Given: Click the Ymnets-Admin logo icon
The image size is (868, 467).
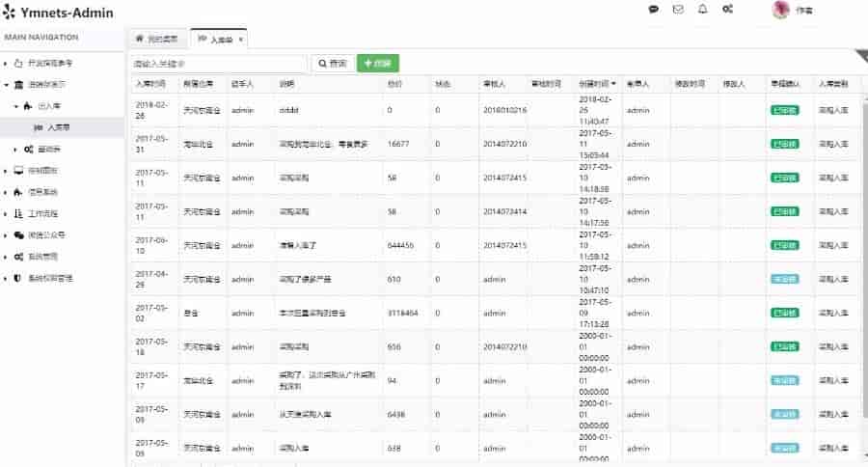Looking at the screenshot, I should [9, 12].
